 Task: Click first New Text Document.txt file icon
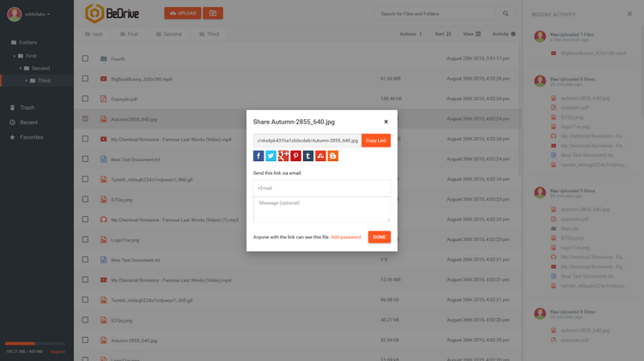pos(104,159)
